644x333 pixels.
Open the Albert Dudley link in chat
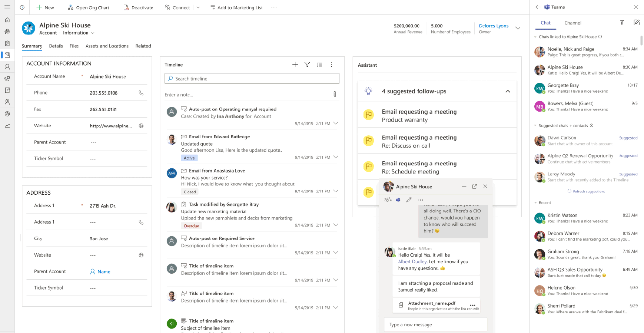[x=413, y=262]
